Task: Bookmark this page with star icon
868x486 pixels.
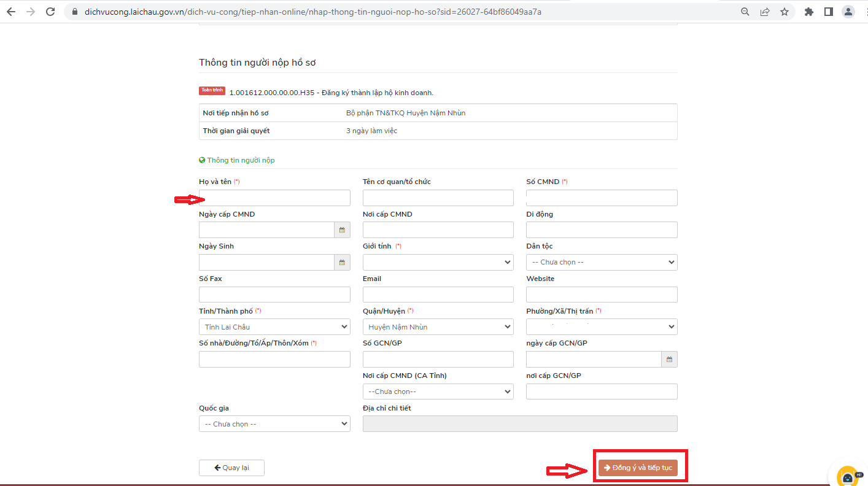Action: (784, 12)
